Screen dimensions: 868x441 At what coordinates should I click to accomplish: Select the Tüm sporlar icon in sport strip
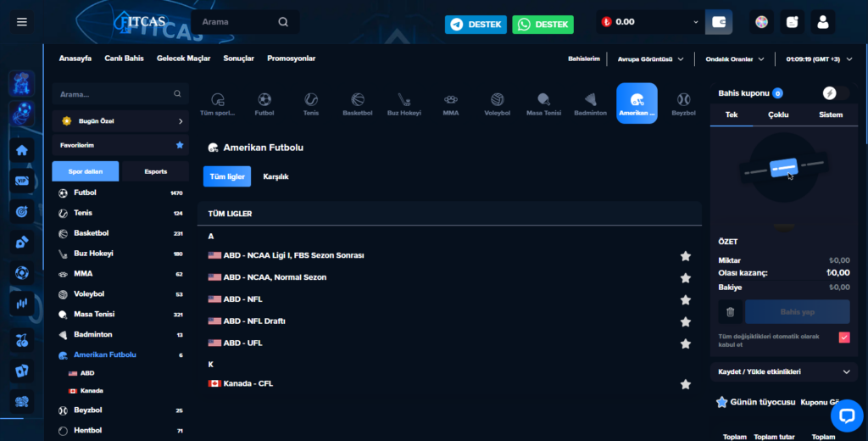[218, 103]
